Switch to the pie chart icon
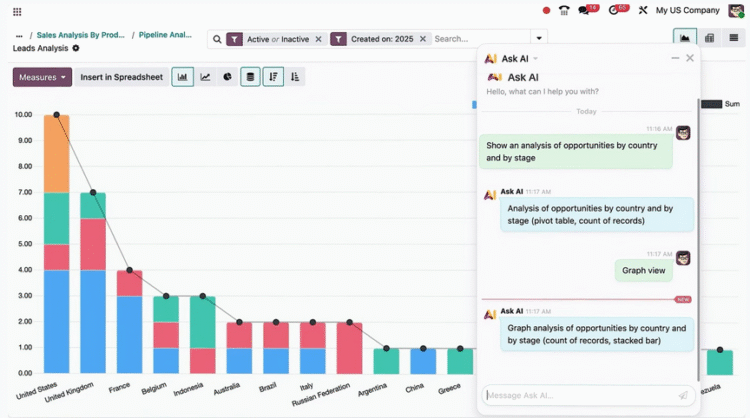 pyautogui.click(x=228, y=77)
